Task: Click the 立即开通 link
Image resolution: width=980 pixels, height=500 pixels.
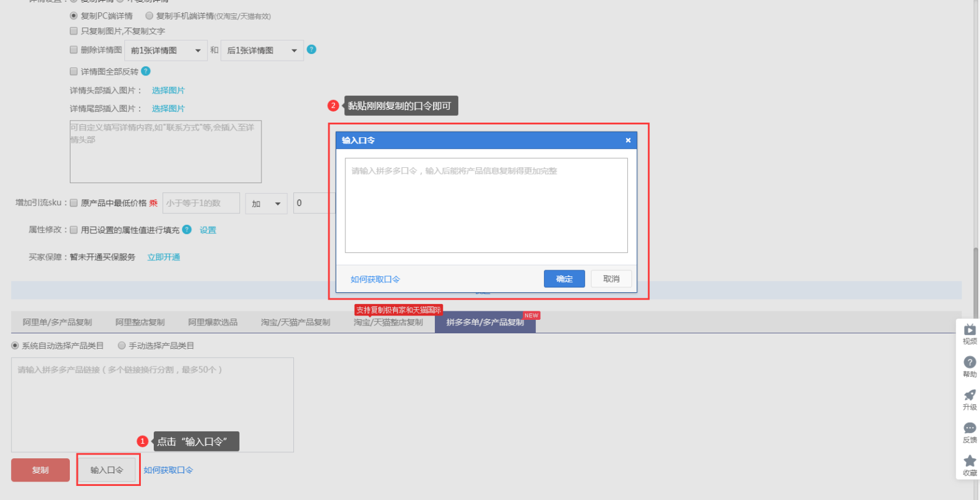Action: pos(164,257)
